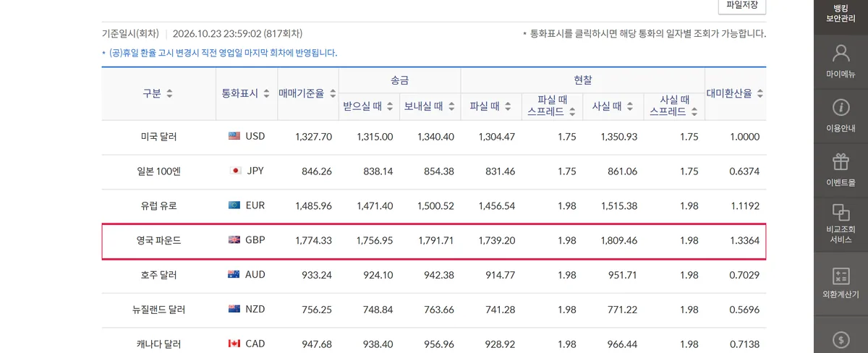
Task: Click JPY cash selling rate 831.46
Action: click(500, 171)
